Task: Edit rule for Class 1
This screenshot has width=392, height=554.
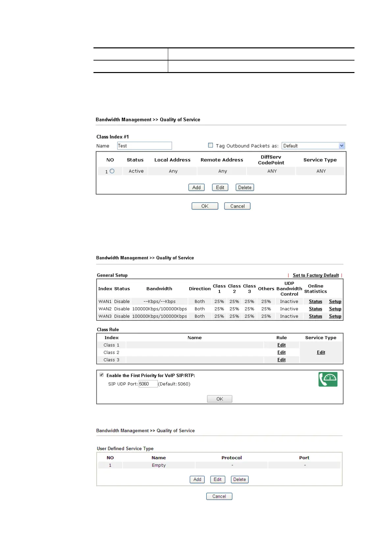Action: pos(281,345)
